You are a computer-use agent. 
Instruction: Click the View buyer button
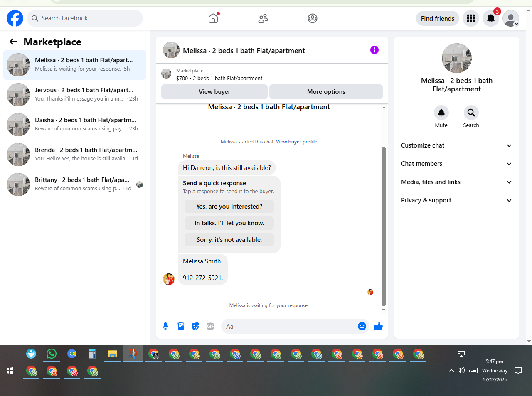(214, 92)
